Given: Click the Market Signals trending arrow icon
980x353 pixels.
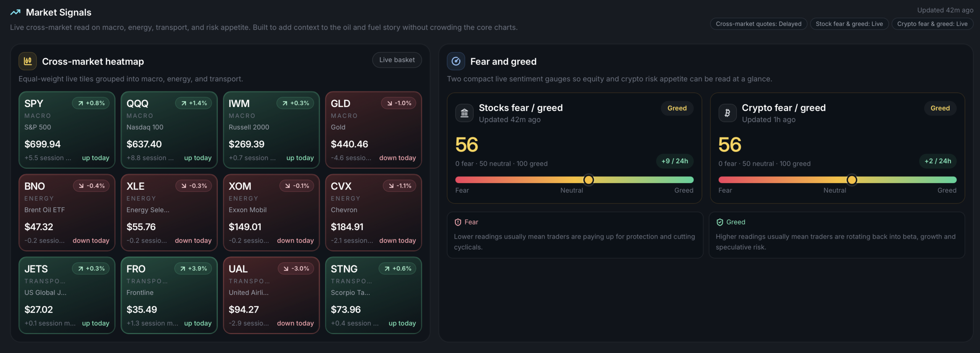Looking at the screenshot, I should pos(15,13).
